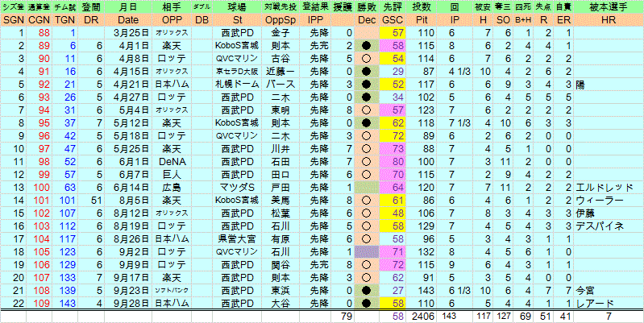Select the earned runs total 41
The image size is (644, 323).
[565, 317]
